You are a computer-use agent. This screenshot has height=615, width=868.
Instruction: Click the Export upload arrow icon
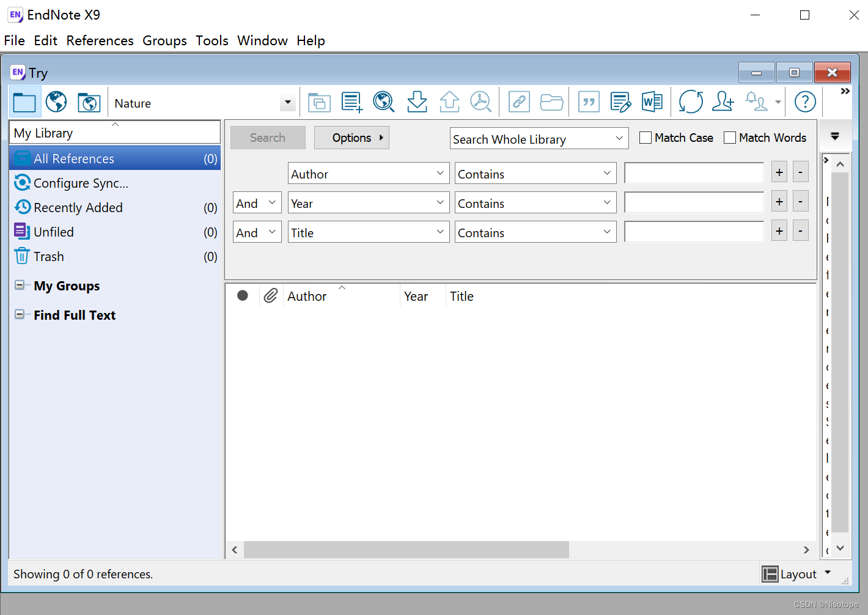click(449, 101)
